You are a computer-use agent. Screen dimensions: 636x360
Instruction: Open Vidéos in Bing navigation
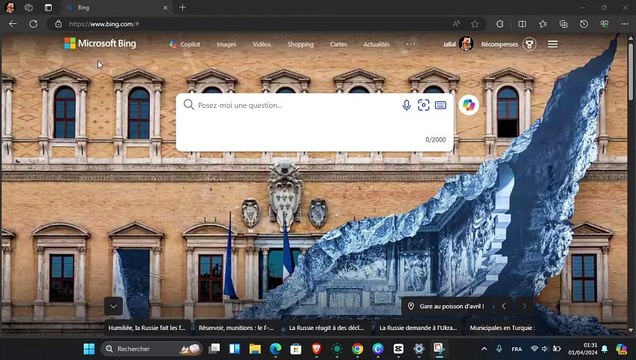[x=262, y=44]
